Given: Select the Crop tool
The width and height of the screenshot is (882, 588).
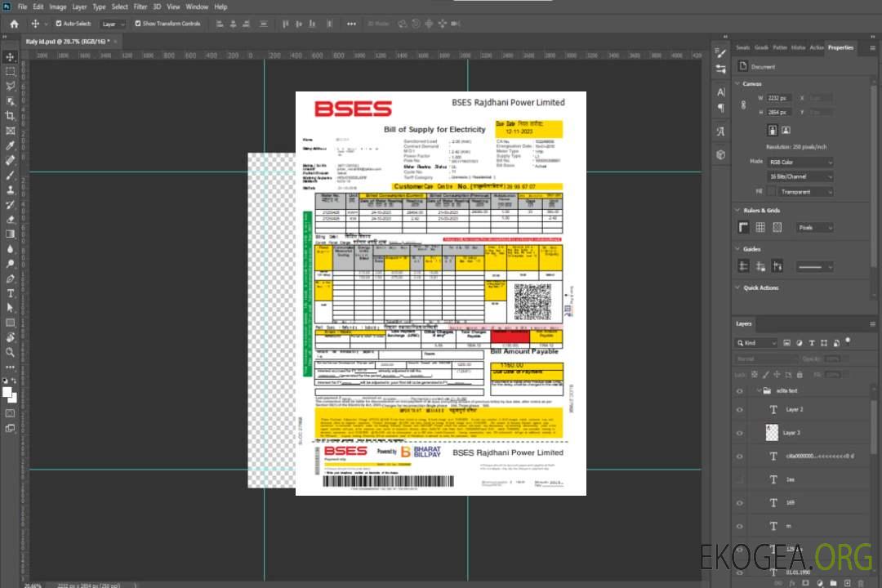Looking at the screenshot, I should click(11, 116).
